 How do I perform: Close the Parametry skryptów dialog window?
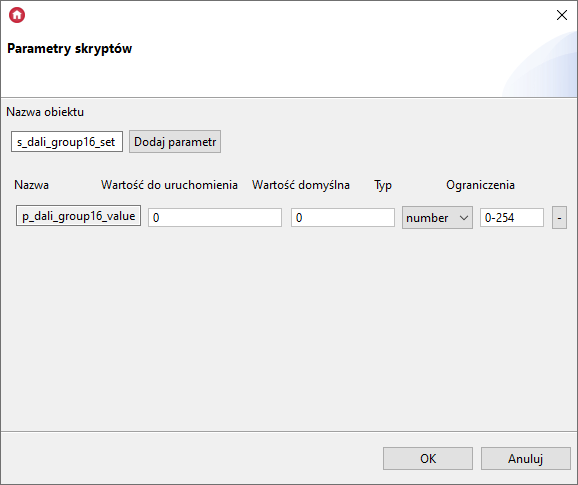pos(562,15)
